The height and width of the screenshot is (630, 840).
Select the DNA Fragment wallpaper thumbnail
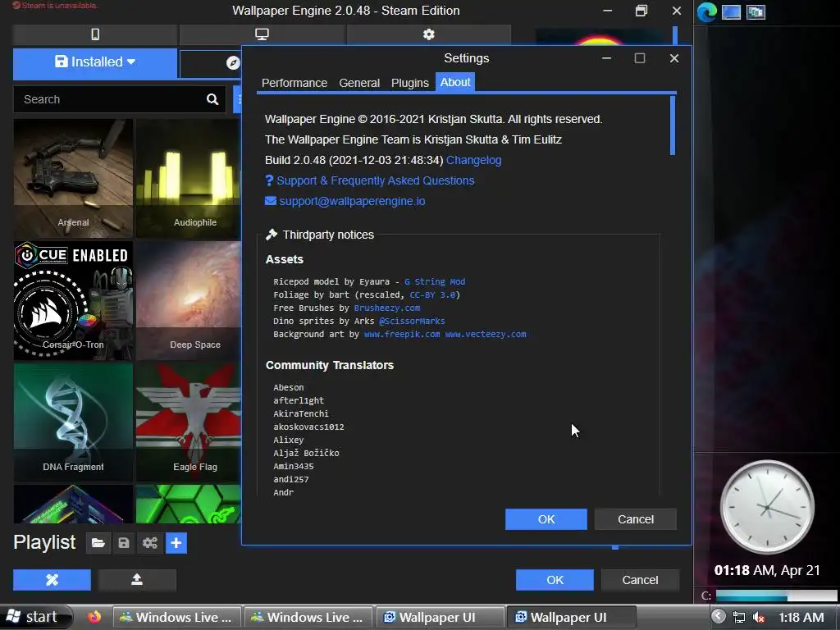click(x=73, y=422)
